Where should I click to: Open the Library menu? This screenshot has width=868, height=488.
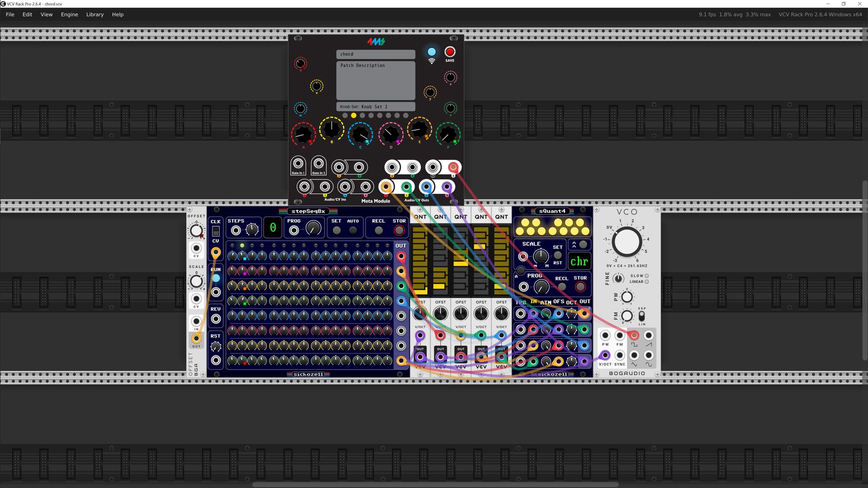click(x=95, y=14)
